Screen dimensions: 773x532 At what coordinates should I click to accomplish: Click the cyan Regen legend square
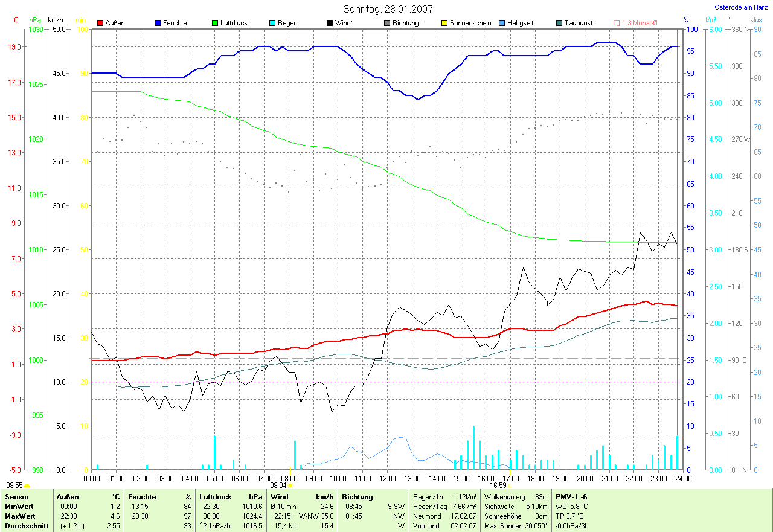pyautogui.click(x=272, y=23)
